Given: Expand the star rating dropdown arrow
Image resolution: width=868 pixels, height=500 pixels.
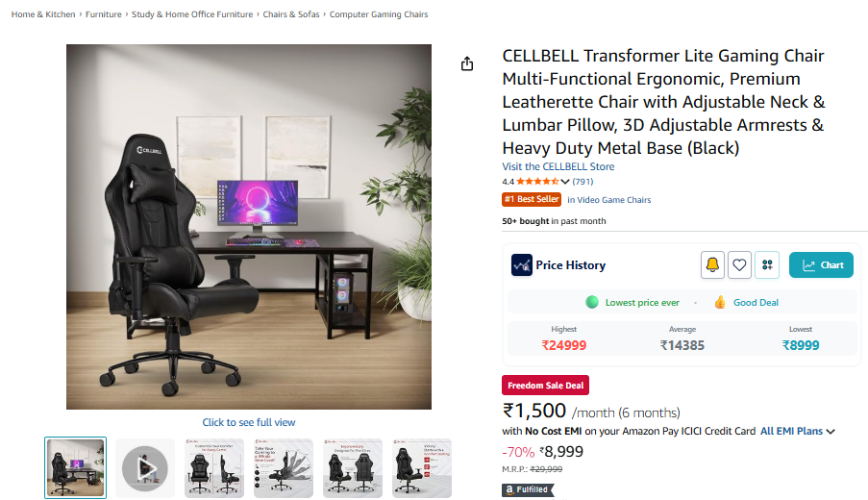Looking at the screenshot, I should [564, 182].
